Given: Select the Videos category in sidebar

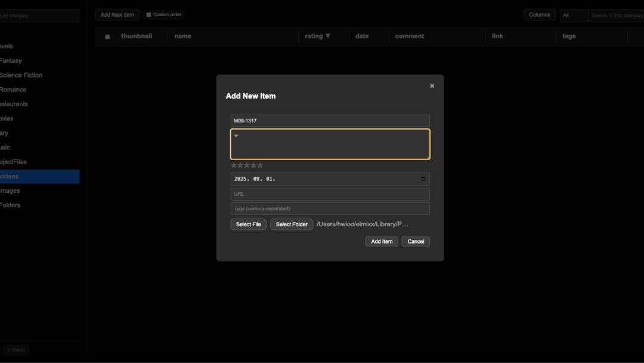Looking at the screenshot, I should pos(10,176).
